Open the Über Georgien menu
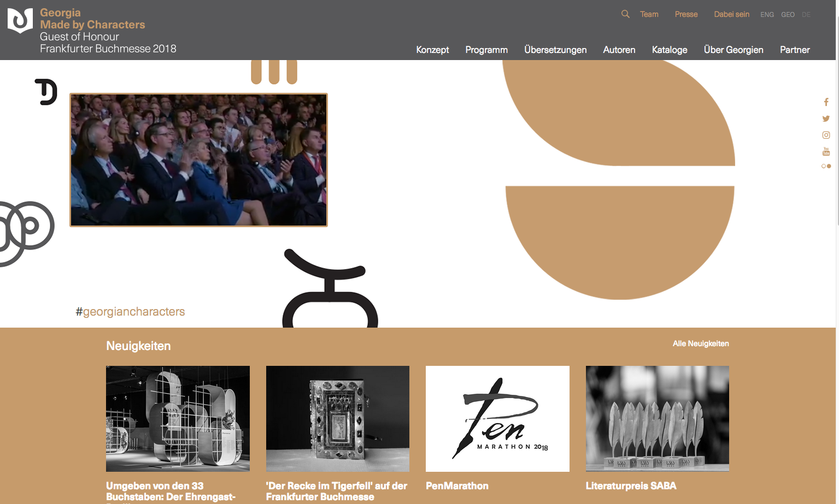The width and height of the screenshot is (839, 504). (x=734, y=50)
